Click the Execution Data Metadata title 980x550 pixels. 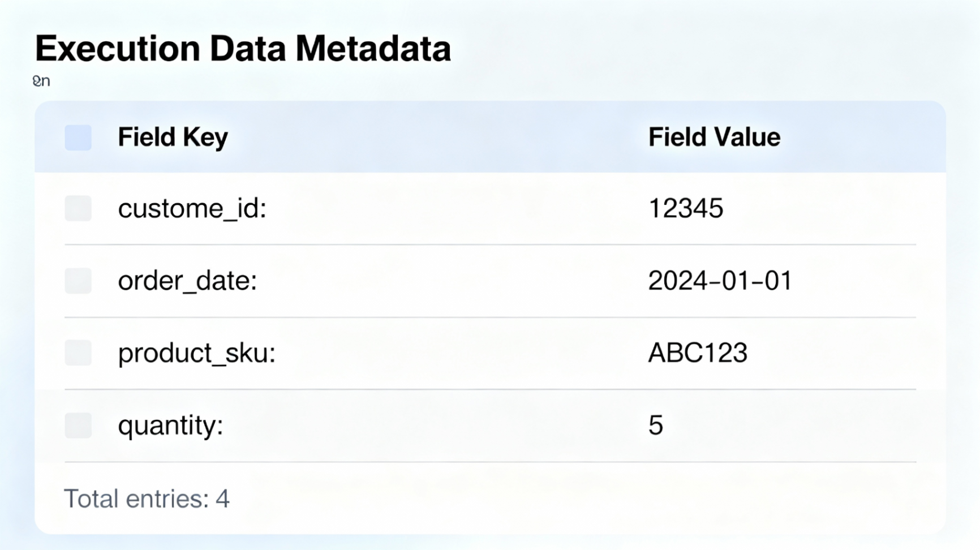click(243, 49)
